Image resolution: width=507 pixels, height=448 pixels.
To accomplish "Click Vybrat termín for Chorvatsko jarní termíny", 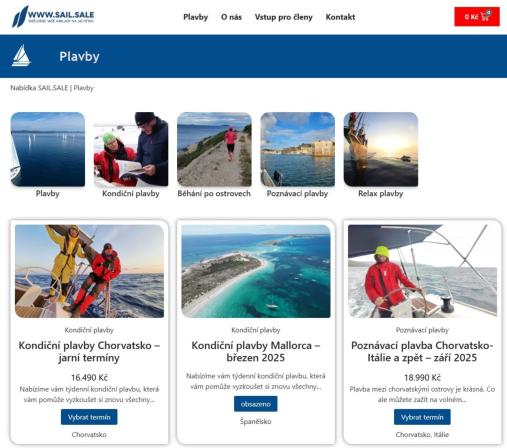I will pos(89,417).
